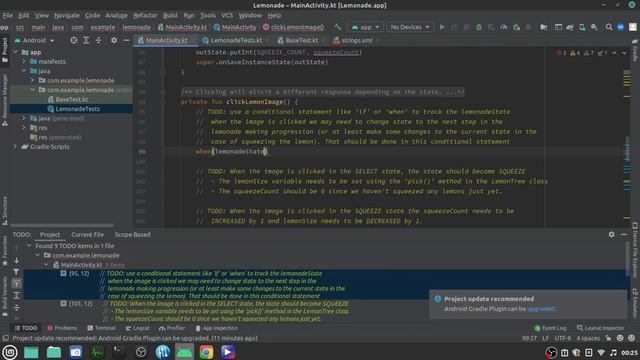This screenshot has height=360, width=640.
Task: Click clickLemonImage() in breadcrumb bar
Action: point(293,27)
